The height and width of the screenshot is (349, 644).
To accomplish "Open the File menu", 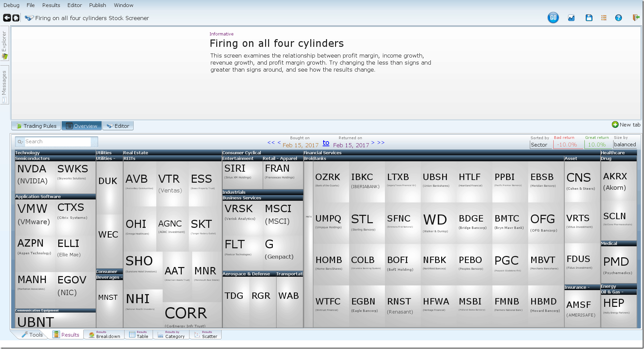I will [31, 5].
